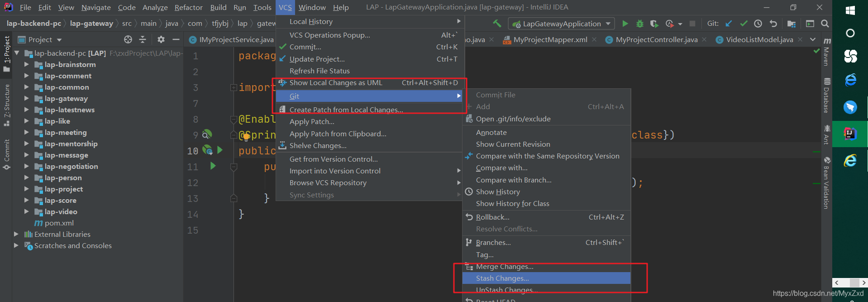Screen dimensions: 868x302
Task: Click the locate target icon in the Project panel
Action: point(128,39)
